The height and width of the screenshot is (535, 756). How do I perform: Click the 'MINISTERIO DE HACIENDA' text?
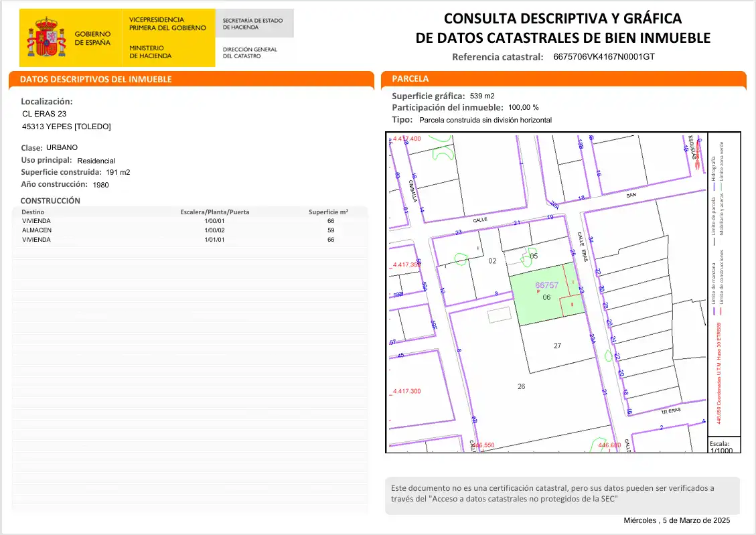(x=151, y=52)
